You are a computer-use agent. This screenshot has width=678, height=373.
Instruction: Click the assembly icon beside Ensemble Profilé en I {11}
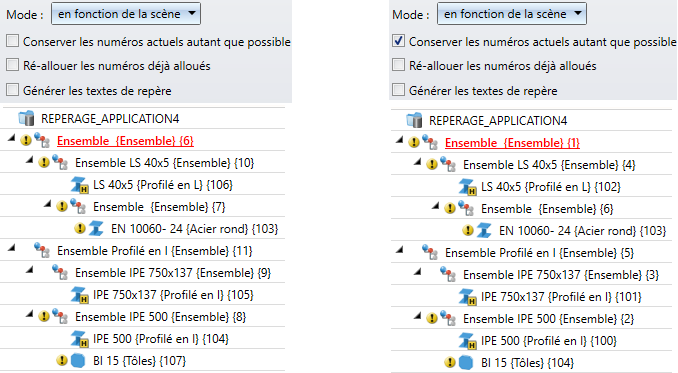click(42, 250)
